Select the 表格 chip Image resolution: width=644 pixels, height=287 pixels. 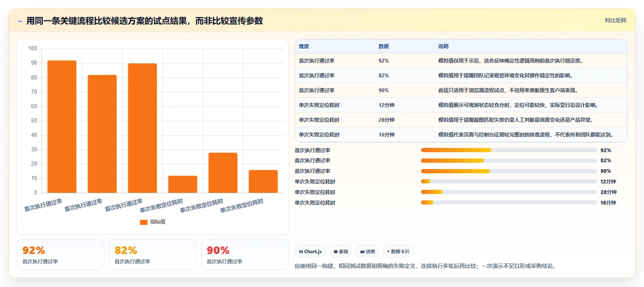(341, 251)
